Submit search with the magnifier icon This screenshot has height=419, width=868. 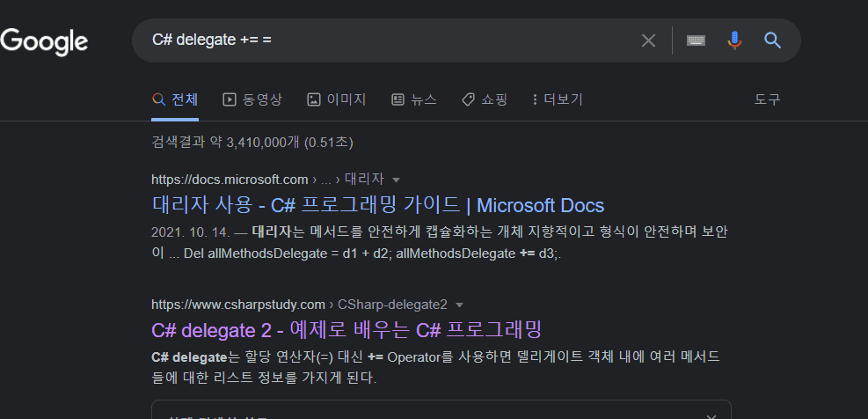click(772, 40)
